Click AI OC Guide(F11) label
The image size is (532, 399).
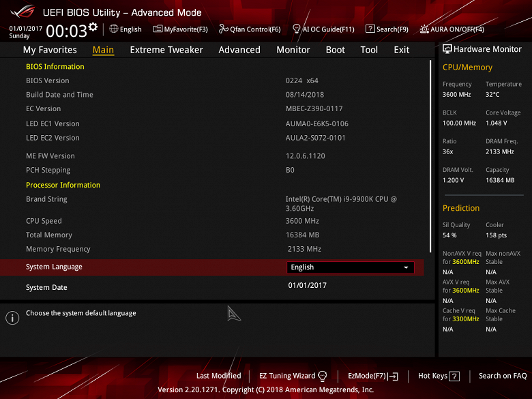(329, 29)
